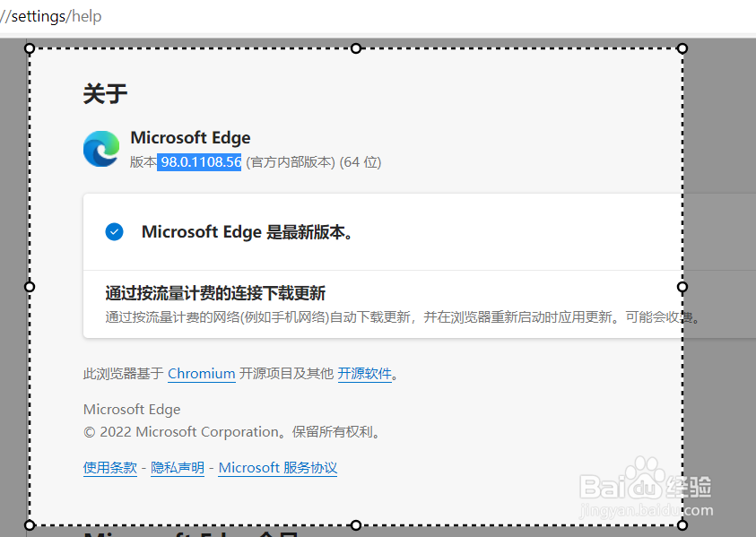756x537 pixels.
Task: Click the Microsoft Edge logo icon
Action: pos(101,149)
